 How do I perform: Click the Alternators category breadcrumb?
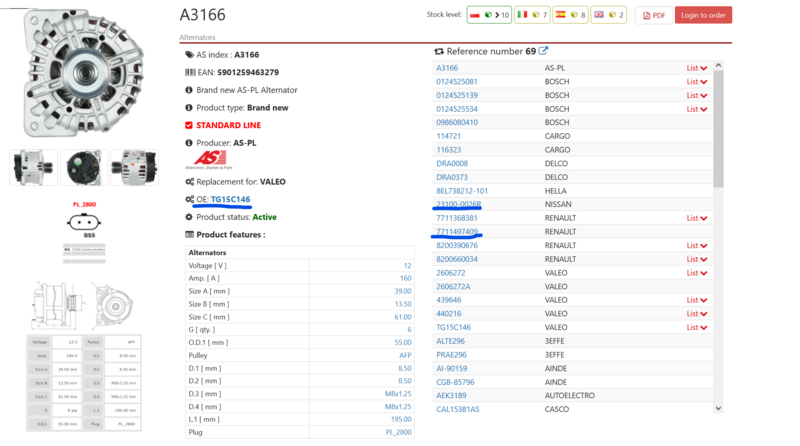click(x=197, y=37)
